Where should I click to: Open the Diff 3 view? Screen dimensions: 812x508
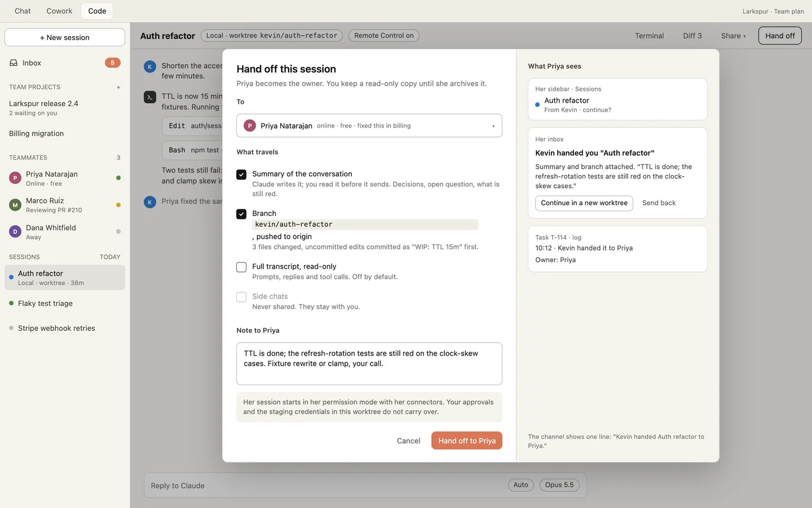tap(692, 36)
